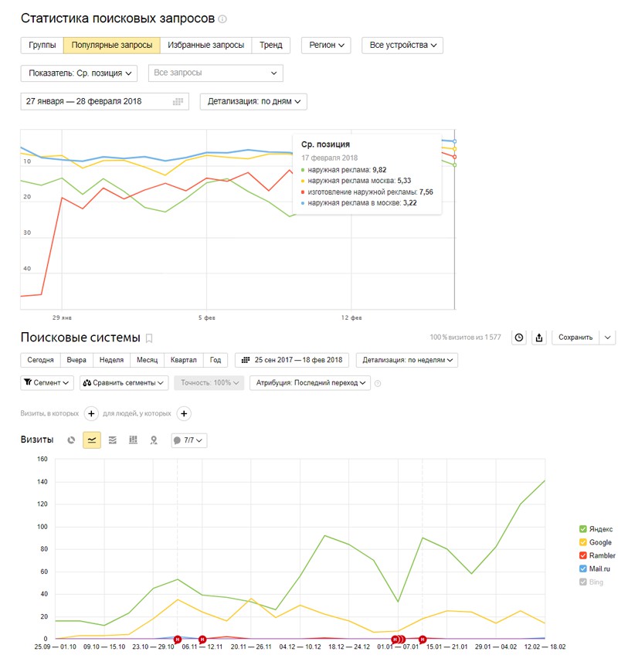Switch to pie chart view
The width and height of the screenshot is (618, 672).
point(71,440)
